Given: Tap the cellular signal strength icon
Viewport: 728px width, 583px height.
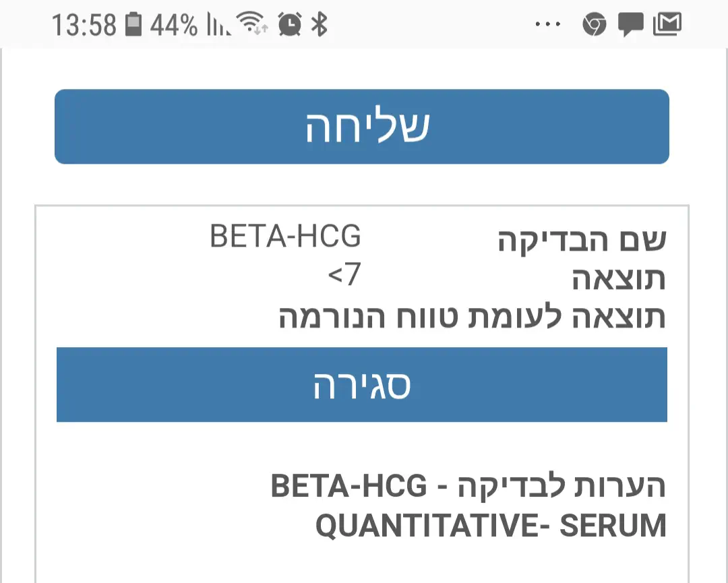Looking at the screenshot, I should 218,26.
